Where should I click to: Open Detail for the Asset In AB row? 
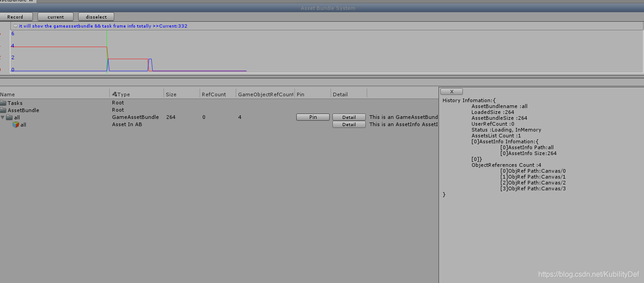[349, 124]
